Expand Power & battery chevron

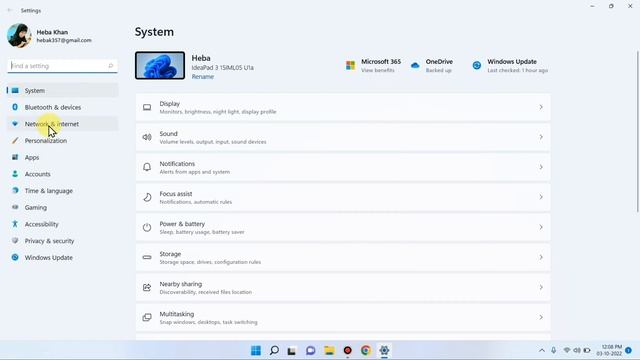[x=541, y=227]
